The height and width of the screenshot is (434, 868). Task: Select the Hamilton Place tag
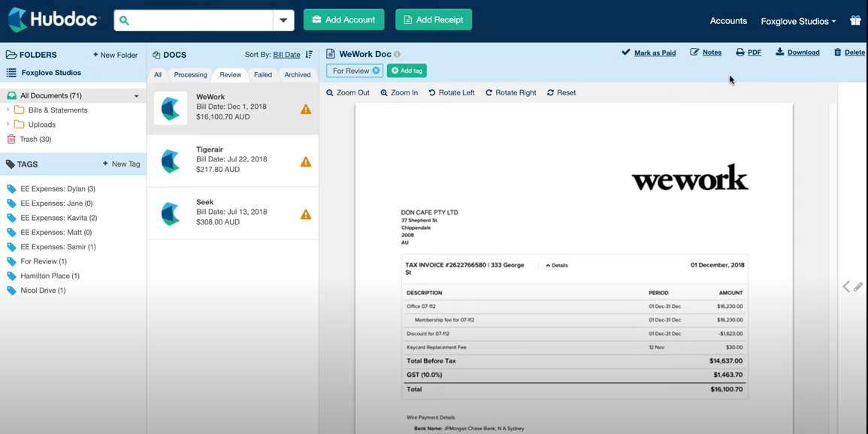pos(50,276)
